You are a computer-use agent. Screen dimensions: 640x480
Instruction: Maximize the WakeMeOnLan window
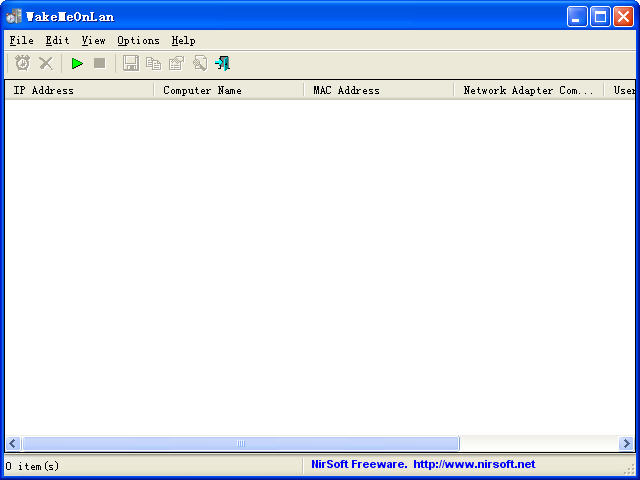click(x=600, y=17)
